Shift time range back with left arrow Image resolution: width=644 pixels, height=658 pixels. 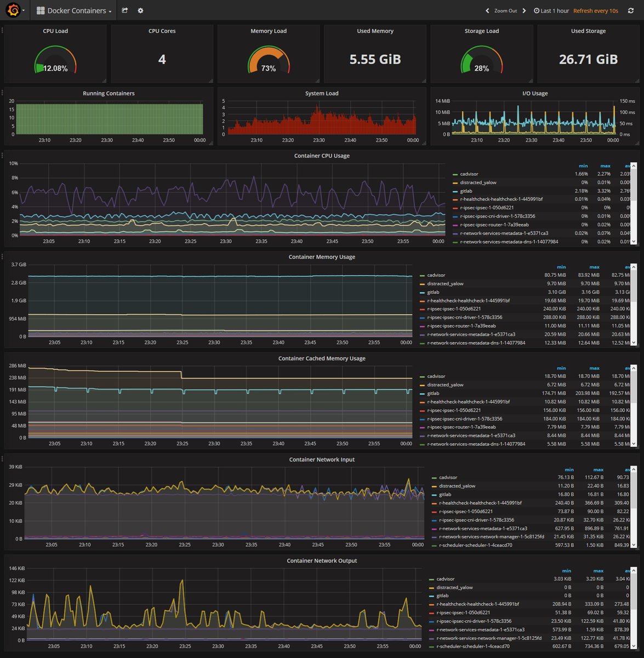click(487, 10)
